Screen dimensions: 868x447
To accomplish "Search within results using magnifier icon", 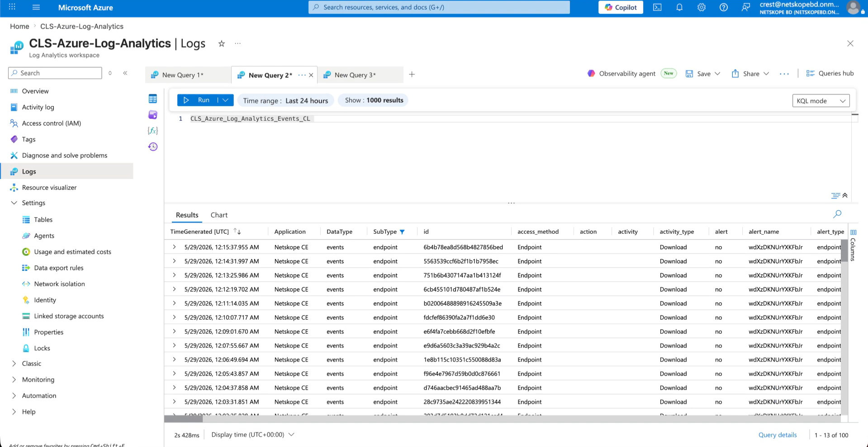I will coord(837,214).
